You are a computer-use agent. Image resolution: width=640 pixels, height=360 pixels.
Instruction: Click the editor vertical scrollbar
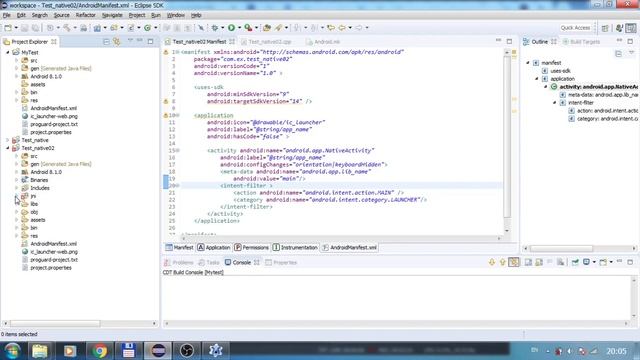pyautogui.click(x=507, y=137)
